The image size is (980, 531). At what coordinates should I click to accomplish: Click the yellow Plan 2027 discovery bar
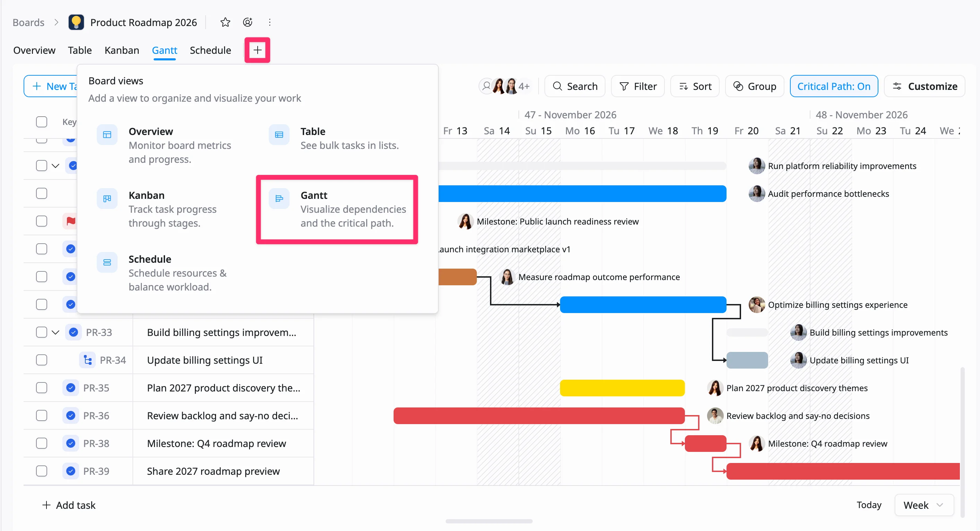pos(622,388)
